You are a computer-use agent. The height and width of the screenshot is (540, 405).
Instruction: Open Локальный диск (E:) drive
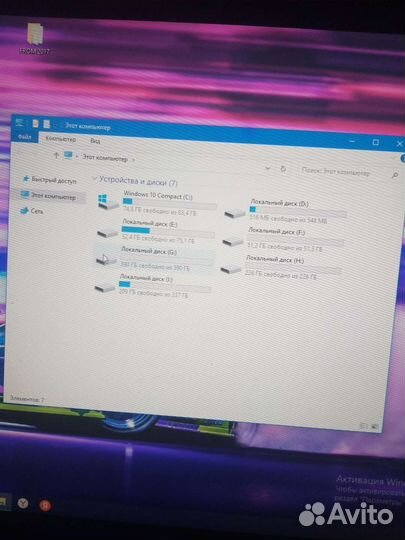[x=156, y=231]
